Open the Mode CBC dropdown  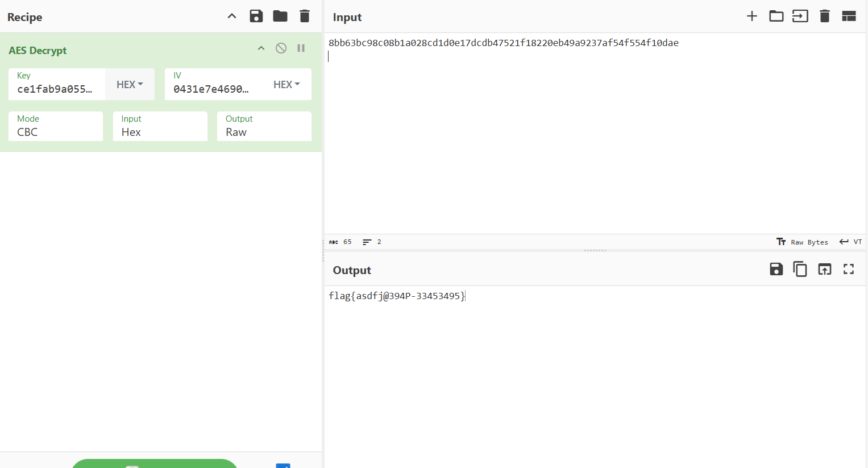click(56, 126)
